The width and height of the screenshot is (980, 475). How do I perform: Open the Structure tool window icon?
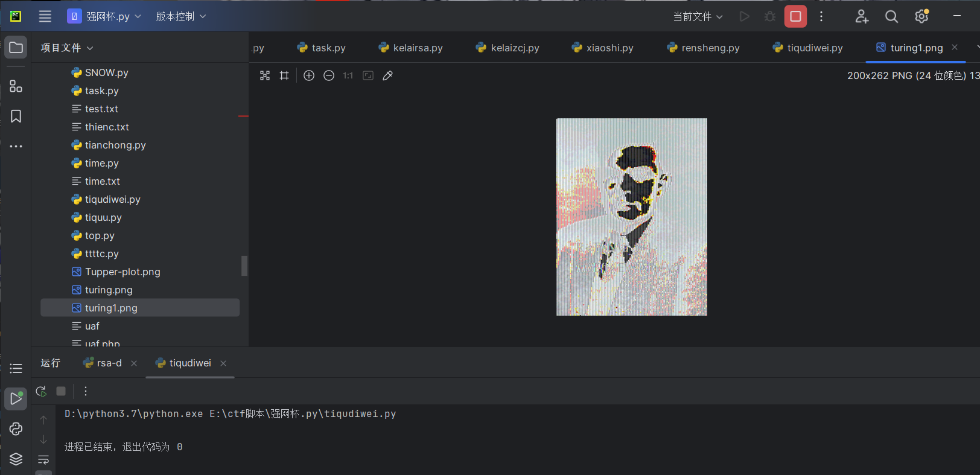point(16,86)
